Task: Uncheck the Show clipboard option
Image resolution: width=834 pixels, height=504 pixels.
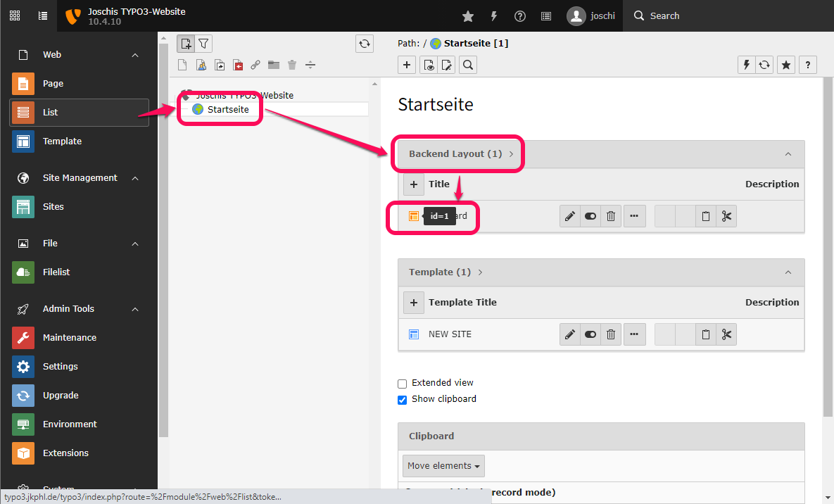Action: [x=402, y=400]
